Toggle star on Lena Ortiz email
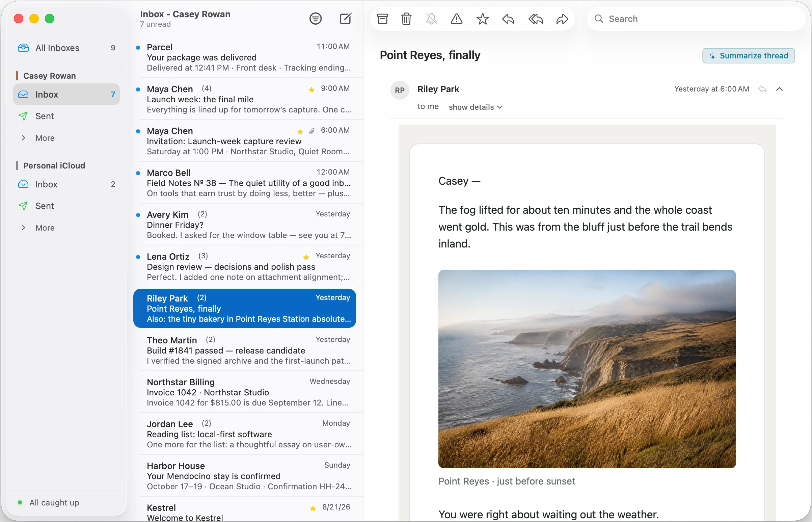 pyautogui.click(x=306, y=257)
